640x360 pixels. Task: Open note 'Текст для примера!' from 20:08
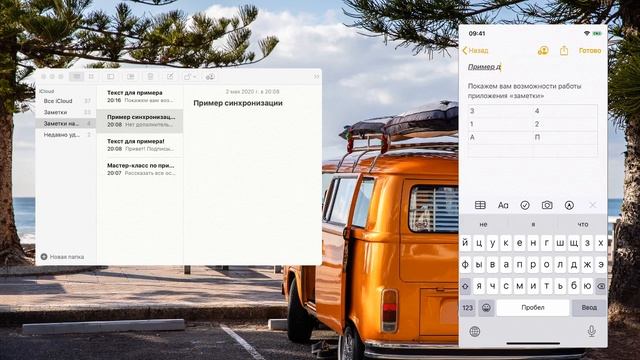point(140,145)
